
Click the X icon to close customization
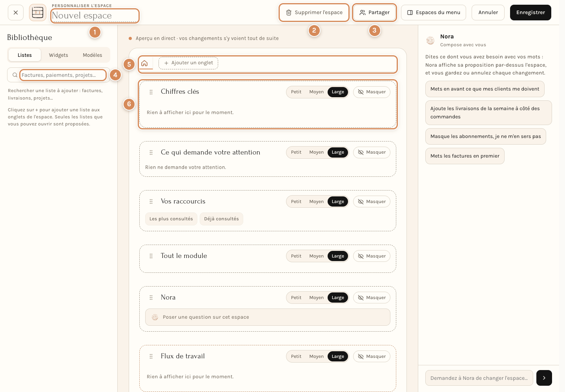tap(16, 13)
